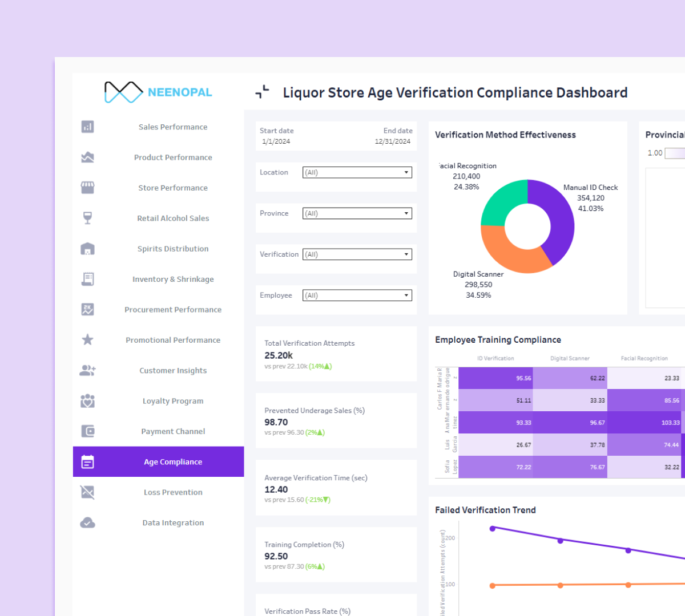Click the Loyalty Program heart icon

(87, 401)
